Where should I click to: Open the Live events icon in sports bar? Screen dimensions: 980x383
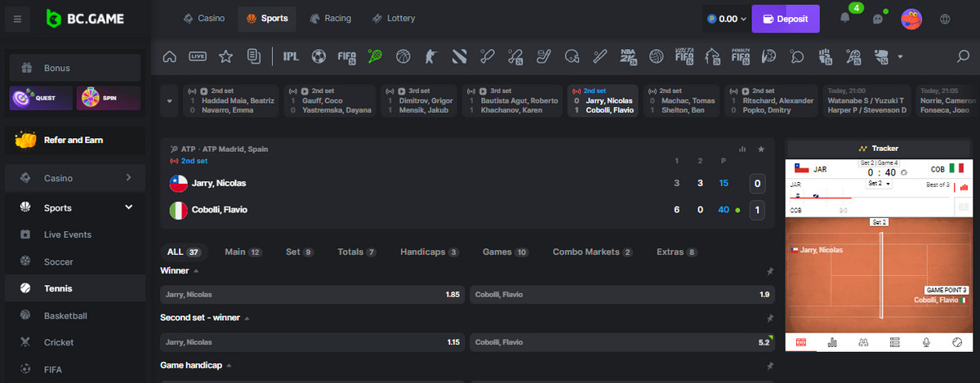tap(198, 56)
